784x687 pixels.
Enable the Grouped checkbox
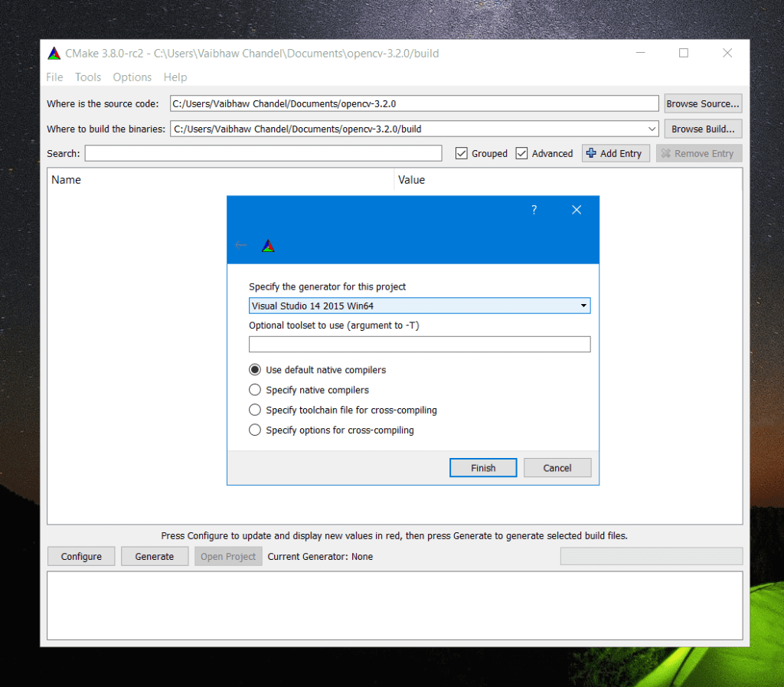click(461, 153)
